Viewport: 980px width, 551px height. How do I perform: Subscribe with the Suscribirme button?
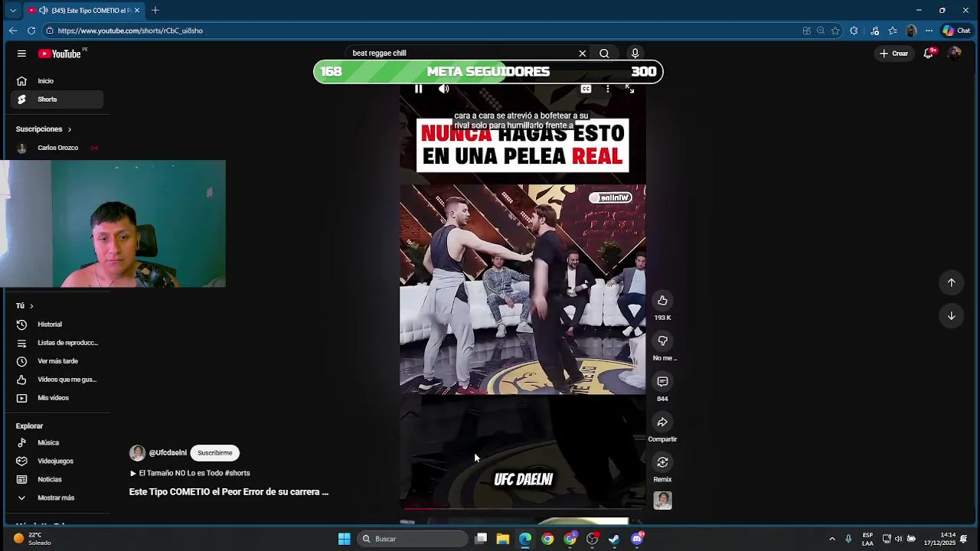tap(214, 453)
